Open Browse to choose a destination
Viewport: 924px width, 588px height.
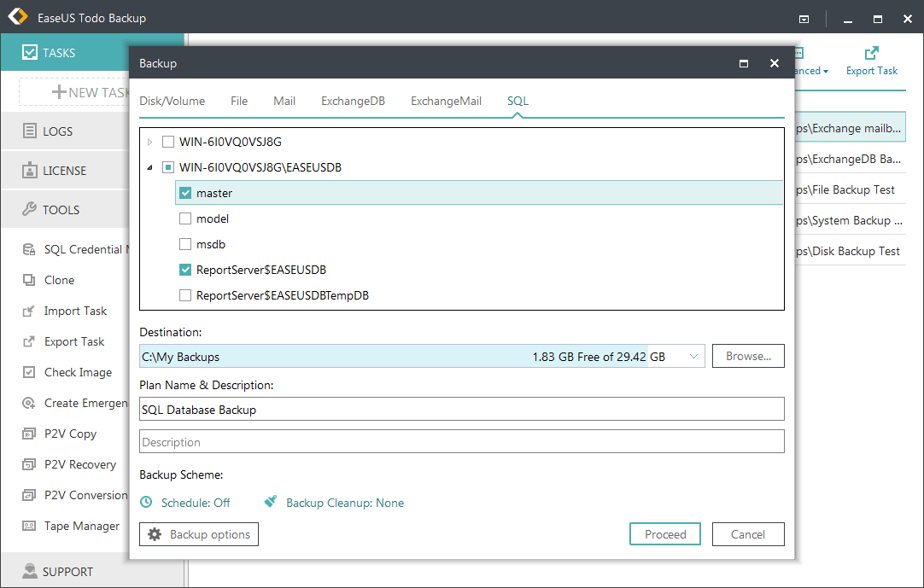click(x=748, y=356)
